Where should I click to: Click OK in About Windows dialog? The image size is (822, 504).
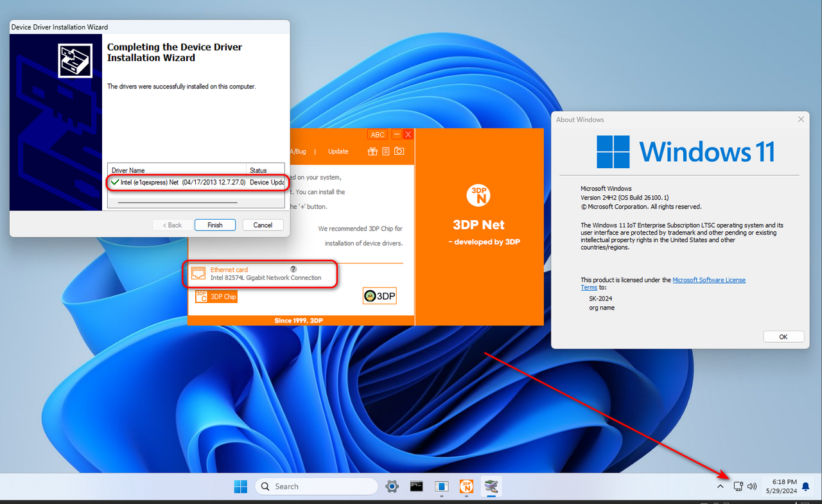point(783,336)
